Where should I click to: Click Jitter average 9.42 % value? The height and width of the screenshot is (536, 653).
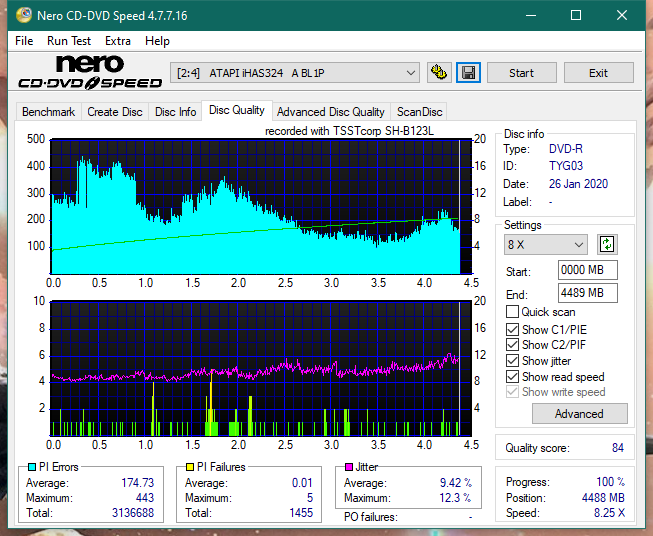click(456, 483)
